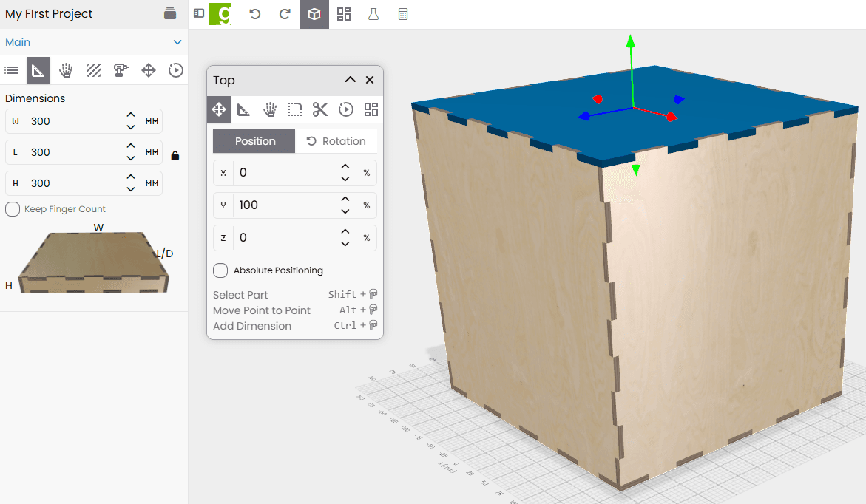Viewport: 866px width, 504px height.
Task: Click the MM unit label for W
Action: click(x=152, y=121)
